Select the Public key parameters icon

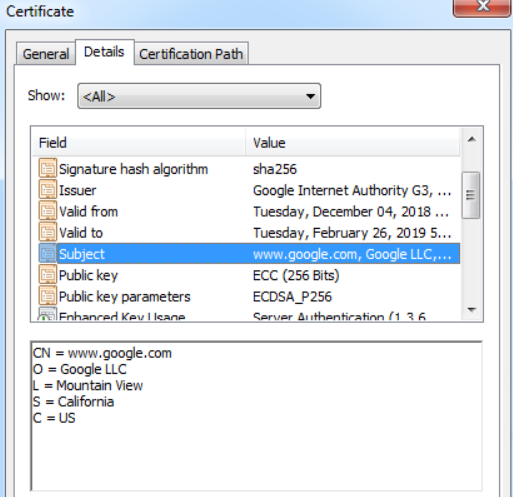point(48,296)
